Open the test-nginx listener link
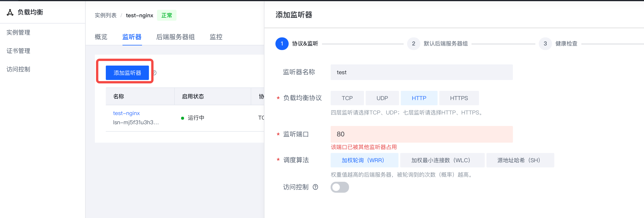 pos(126,113)
